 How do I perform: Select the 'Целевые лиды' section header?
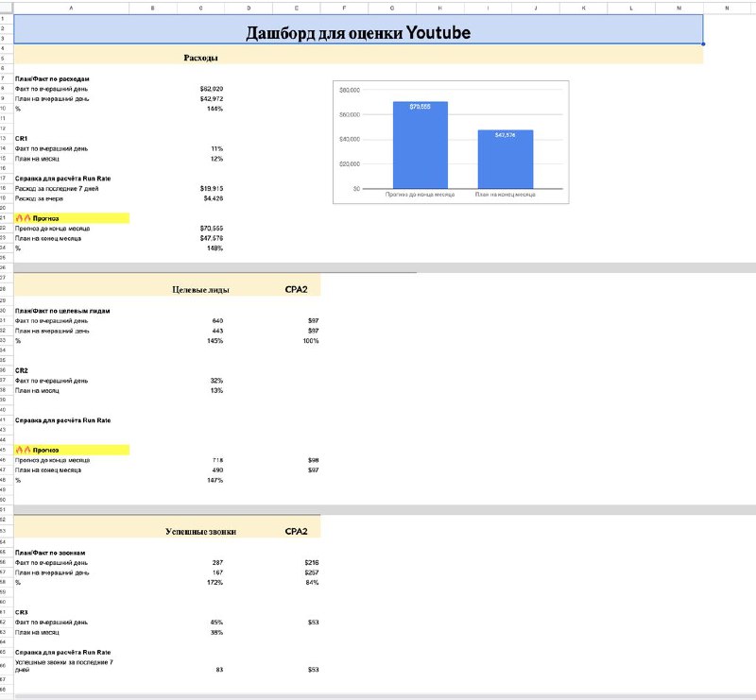coord(200,290)
